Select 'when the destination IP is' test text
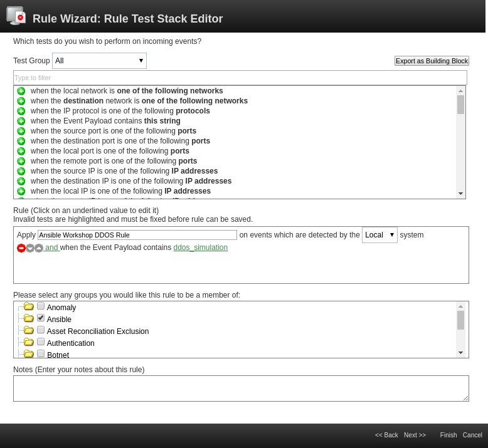Viewport: 488px width, 448px height. [131, 181]
